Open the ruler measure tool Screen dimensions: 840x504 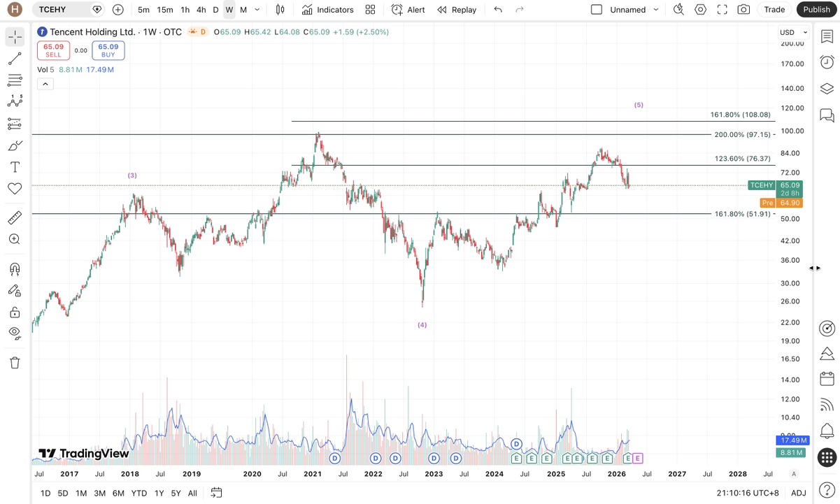[x=15, y=218]
